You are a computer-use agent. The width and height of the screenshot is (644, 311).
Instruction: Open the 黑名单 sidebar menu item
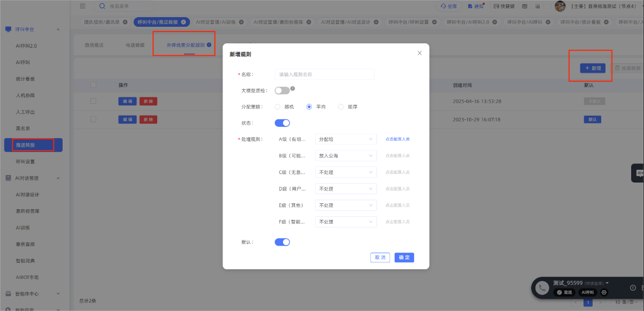tap(22, 128)
